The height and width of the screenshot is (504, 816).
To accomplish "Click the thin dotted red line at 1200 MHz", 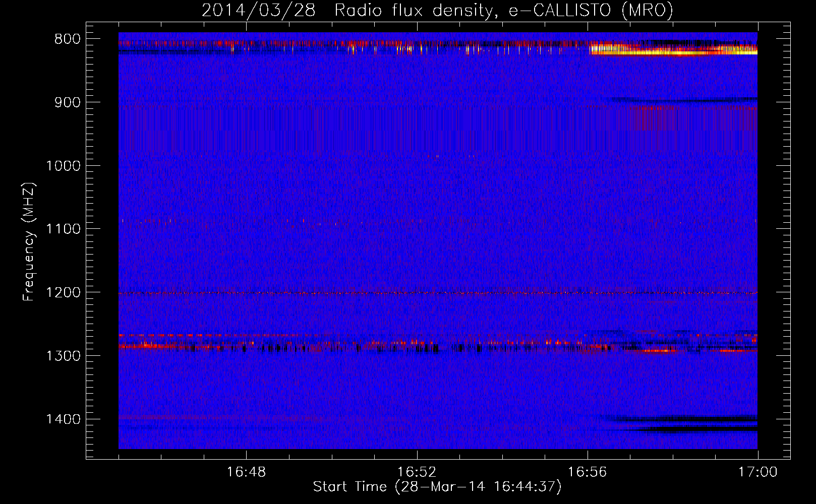I will (x=438, y=293).
